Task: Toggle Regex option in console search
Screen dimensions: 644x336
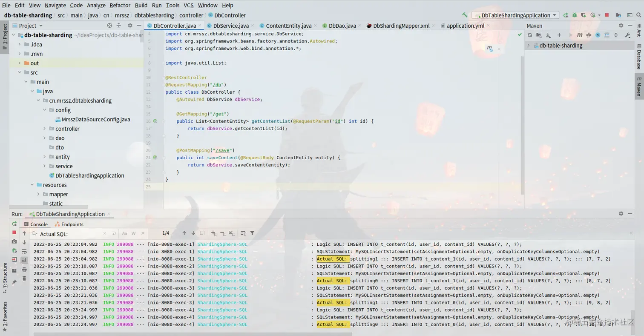Action: pos(142,233)
